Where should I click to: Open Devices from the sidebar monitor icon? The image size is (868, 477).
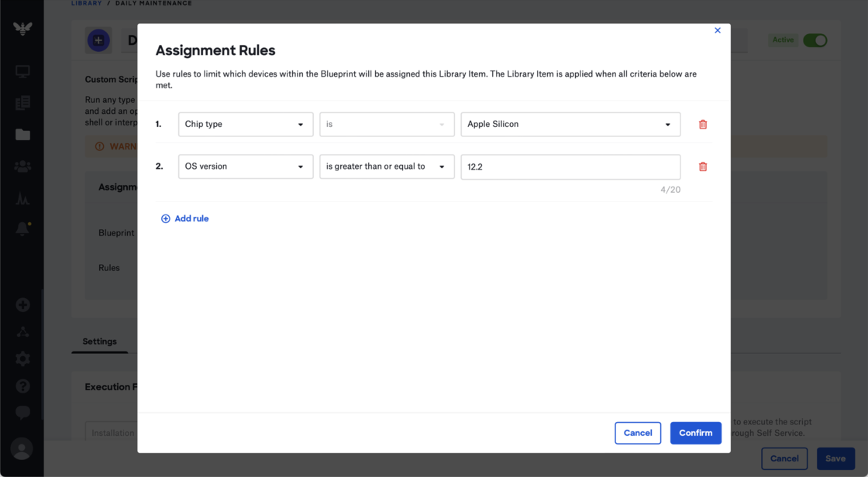pyautogui.click(x=22, y=72)
